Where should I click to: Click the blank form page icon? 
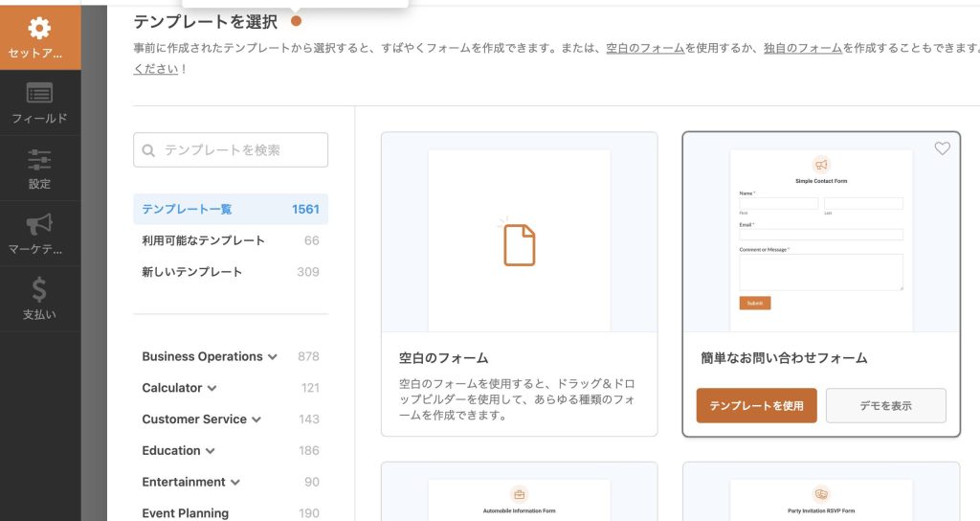tap(519, 243)
